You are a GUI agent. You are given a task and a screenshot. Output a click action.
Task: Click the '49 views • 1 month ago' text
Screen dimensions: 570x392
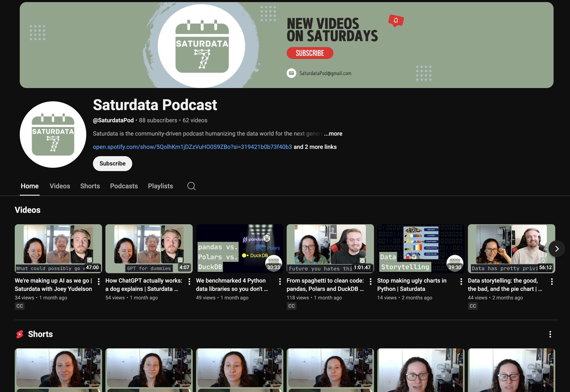click(222, 298)
